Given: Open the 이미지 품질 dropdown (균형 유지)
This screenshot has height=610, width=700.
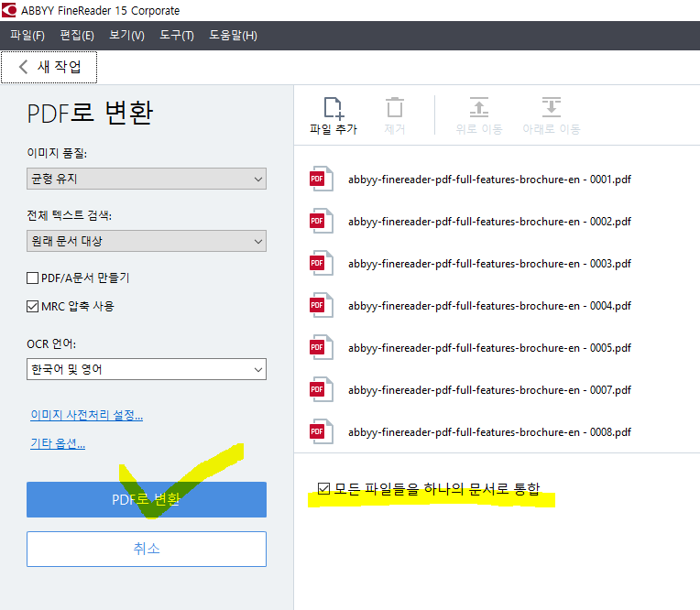Looking at the screenshot, I should (x=147, y=179).
